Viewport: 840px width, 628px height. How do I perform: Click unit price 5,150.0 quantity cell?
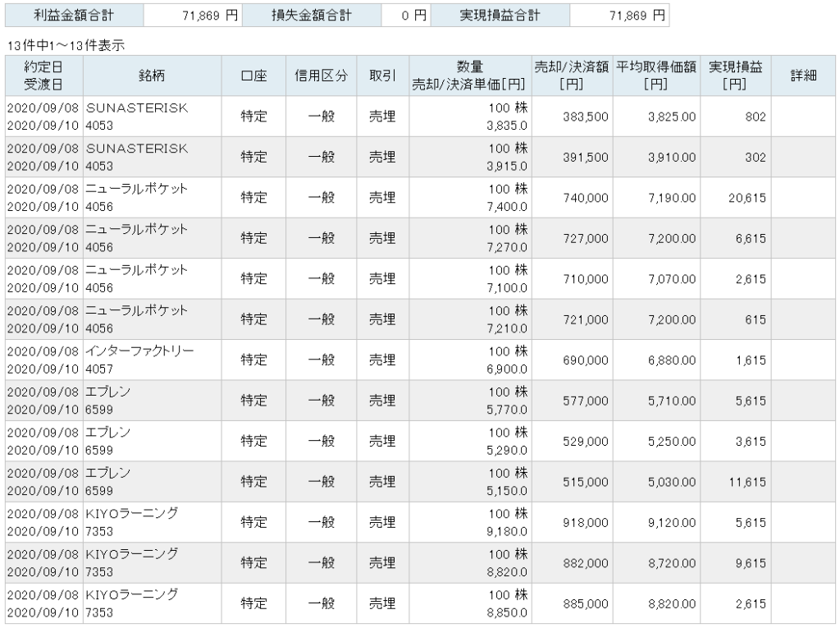pos(470,482)
